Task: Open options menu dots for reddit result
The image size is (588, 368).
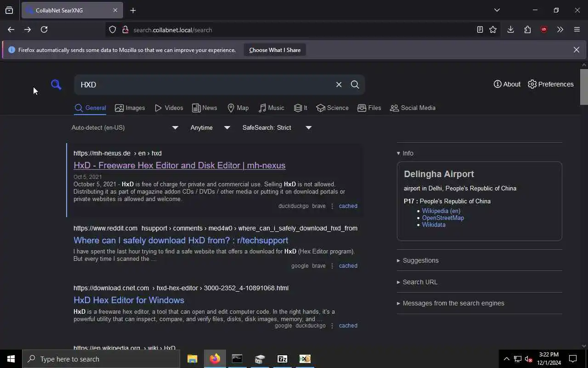Action: 332,266
